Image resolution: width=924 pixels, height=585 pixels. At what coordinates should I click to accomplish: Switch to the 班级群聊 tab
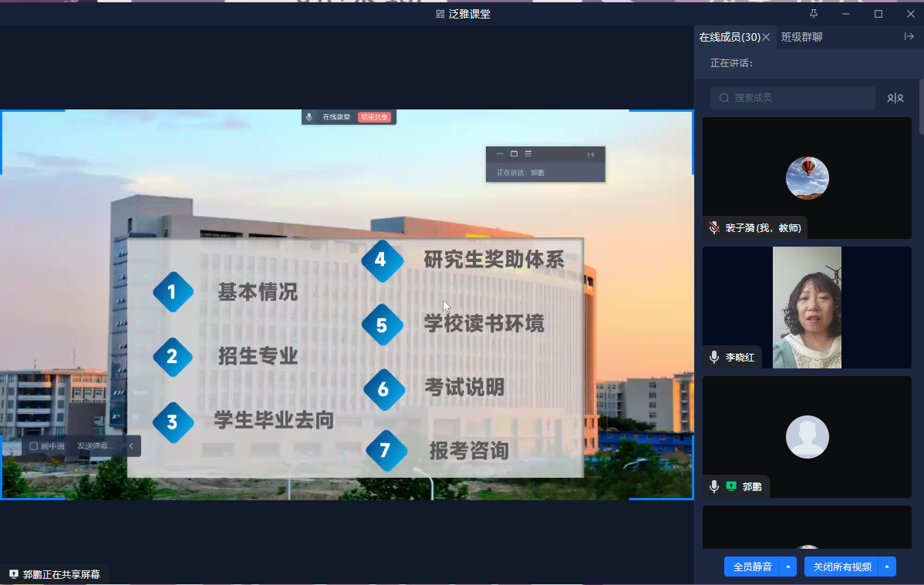coord(801,37)
